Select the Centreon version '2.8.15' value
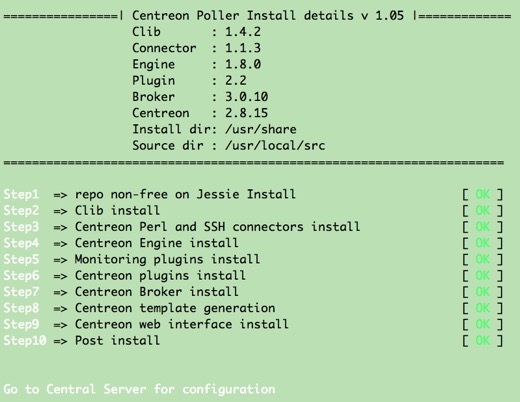Image resolution: width=520 pixels, height=402 pixels. coord(247,113)
